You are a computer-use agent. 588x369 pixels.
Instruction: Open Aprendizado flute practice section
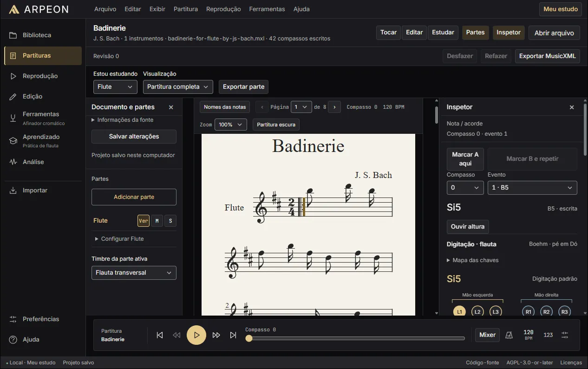click(x=43, y=141)
